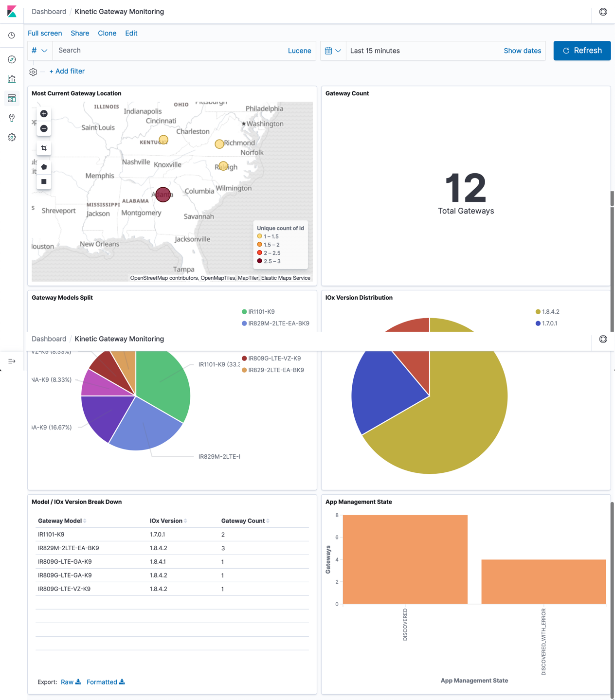This screenshot has width=615, height=700.
Task: Zoom out on the gateway location map
Action: (x=44, y=128)
